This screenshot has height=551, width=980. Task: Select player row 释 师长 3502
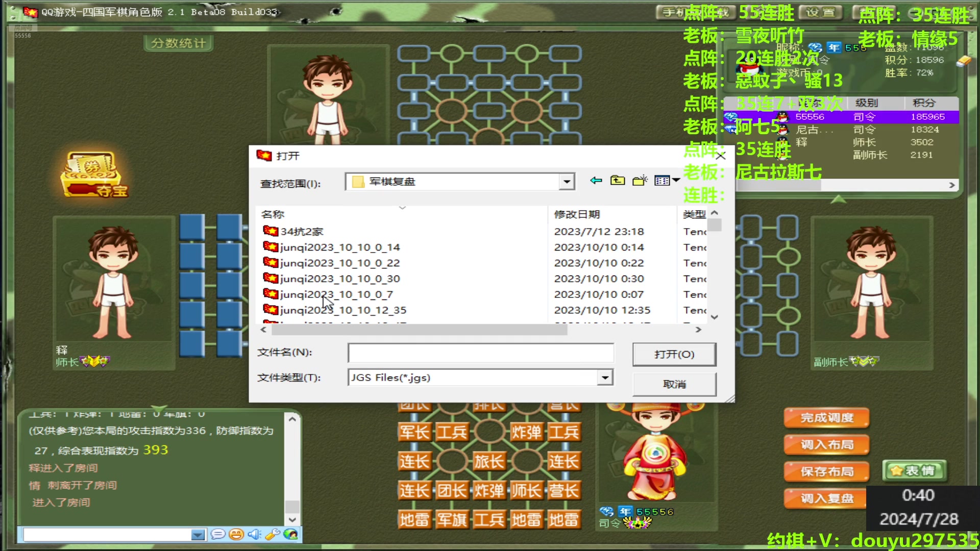click(841, 142)
